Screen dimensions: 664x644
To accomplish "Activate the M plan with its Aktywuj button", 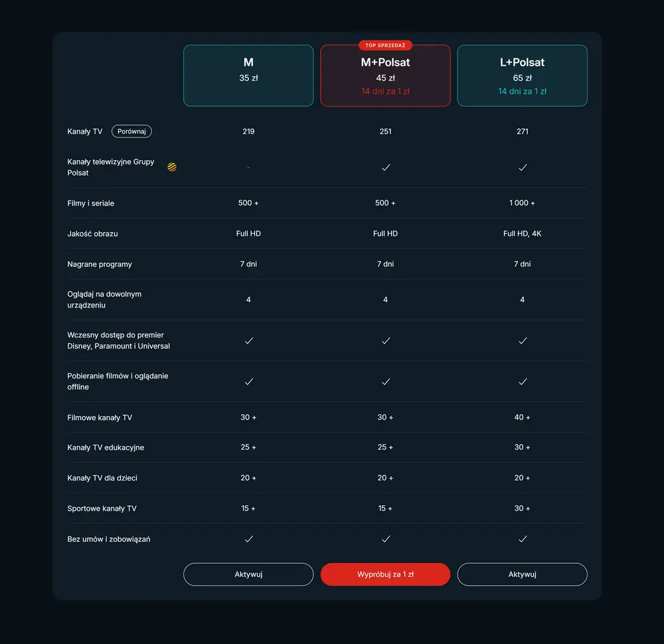I will click(x=248, y=574).
